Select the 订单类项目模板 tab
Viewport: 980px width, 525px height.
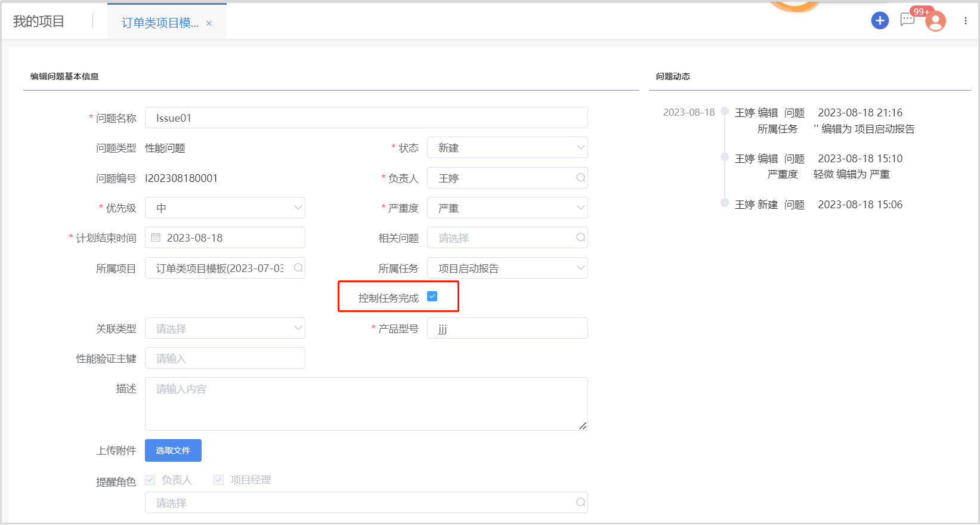pos(160,23)
